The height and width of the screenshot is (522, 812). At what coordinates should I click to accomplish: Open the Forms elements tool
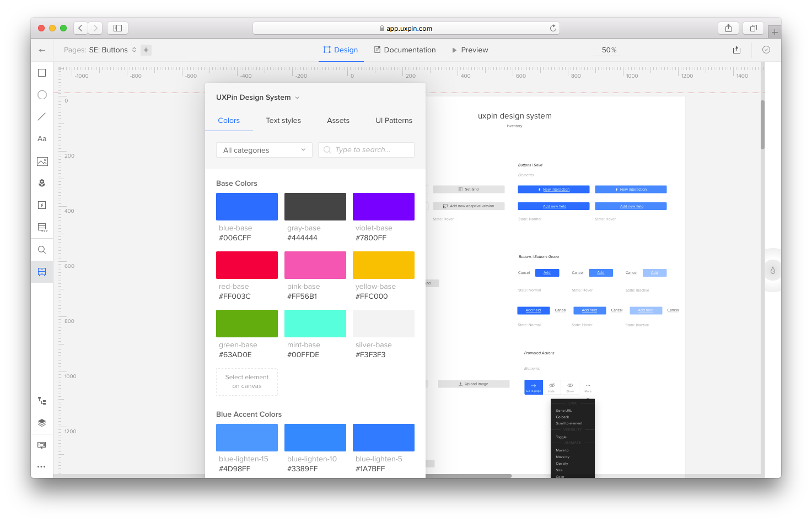point(42,227)
